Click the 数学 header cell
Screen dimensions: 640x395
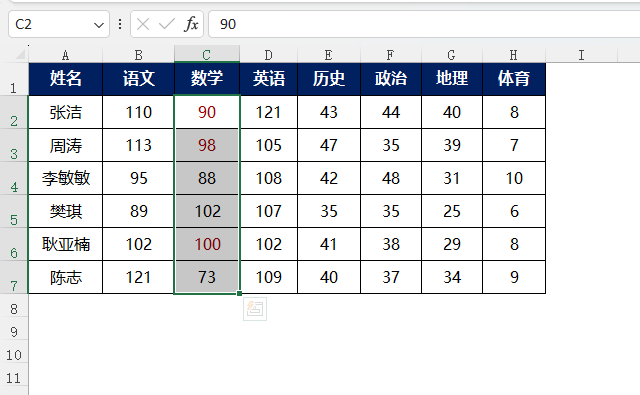point(207,79)
